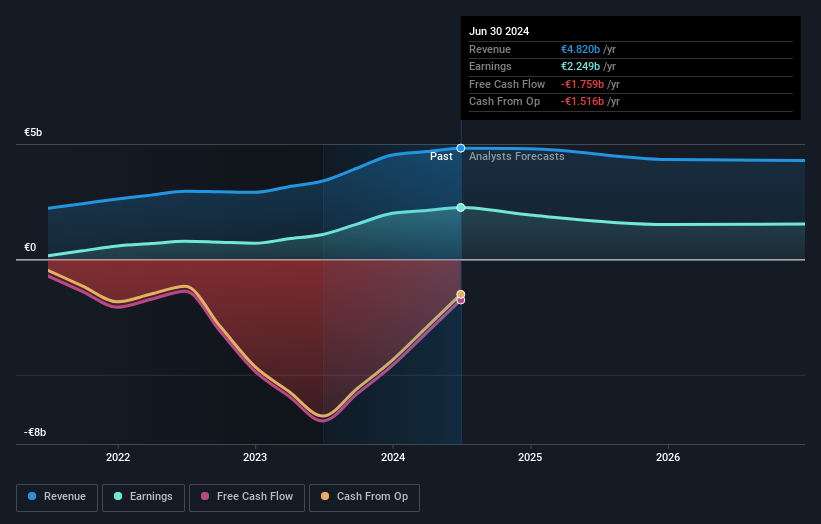Click the 'Analysts Forecasts' label
The height and width of the screenshot is (524, 821).
pyautogui.click(x=517, y=157)
